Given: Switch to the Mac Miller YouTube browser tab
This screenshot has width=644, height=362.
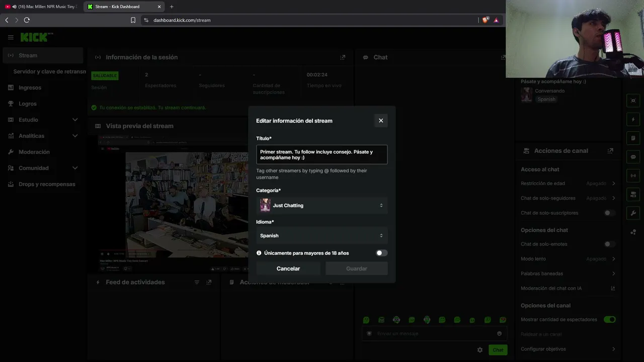Looking at the screenshot, I should [x=41, y=7].
